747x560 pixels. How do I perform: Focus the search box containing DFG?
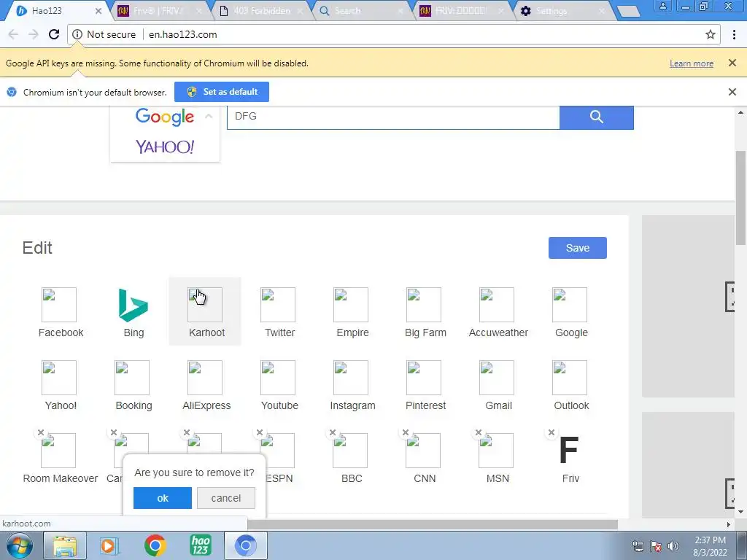pyautogui.click(x=393, y=117)
